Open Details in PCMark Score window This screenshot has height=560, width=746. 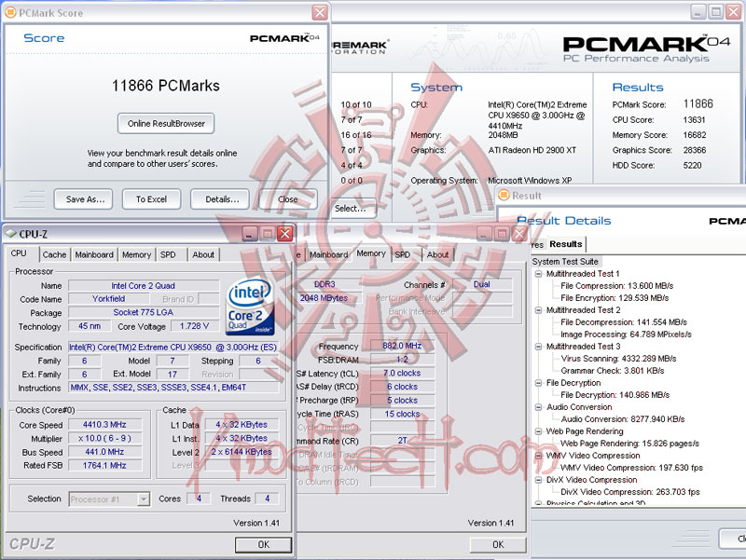[220, 199]
